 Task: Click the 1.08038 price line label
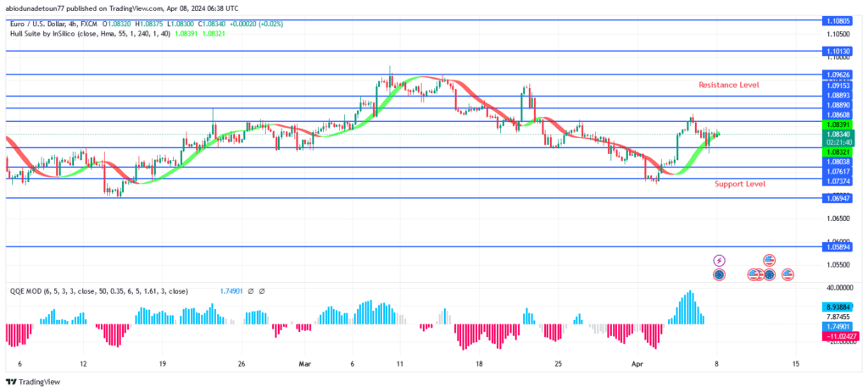838,162
